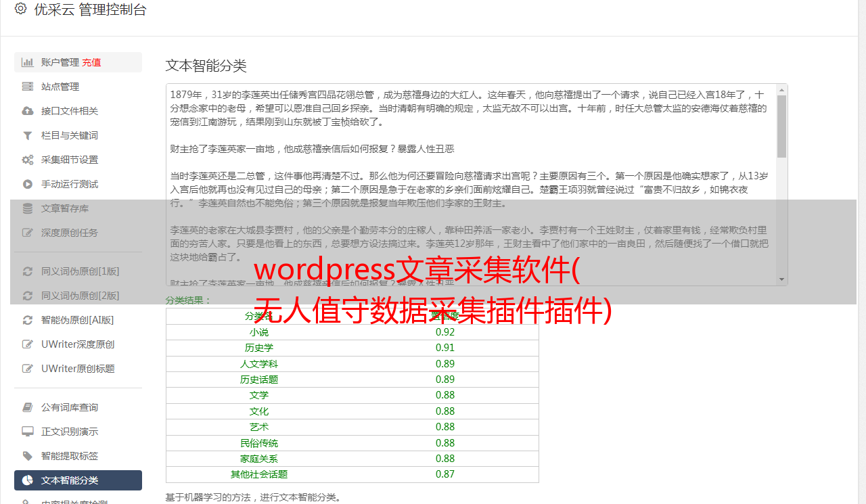Click the server icon for 站点管理
This screenshot has height=504, width=866.
click(28, 87)
